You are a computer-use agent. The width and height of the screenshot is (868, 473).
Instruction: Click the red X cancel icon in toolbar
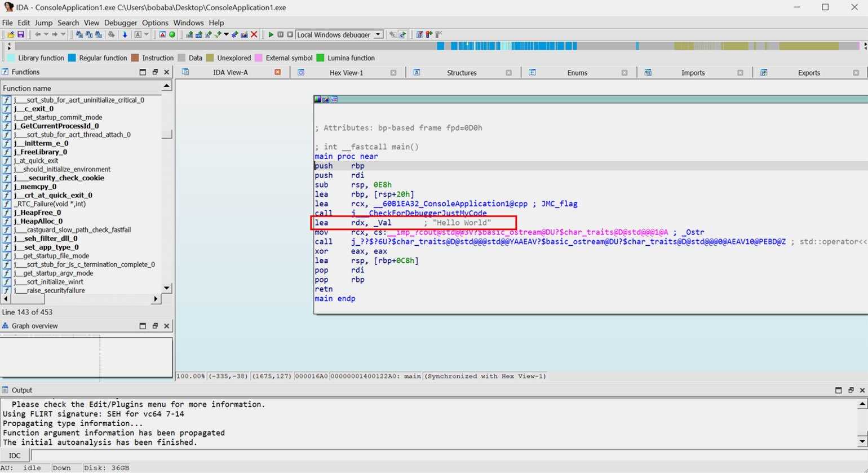(x=254, y=34)
